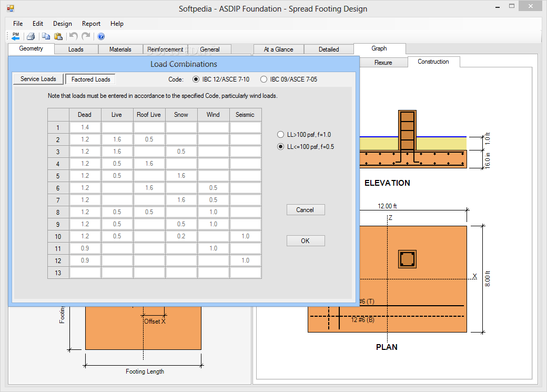The image size is (547, 392).
Task: Click the project manager toolbar icon
Action: pos(16,36)
